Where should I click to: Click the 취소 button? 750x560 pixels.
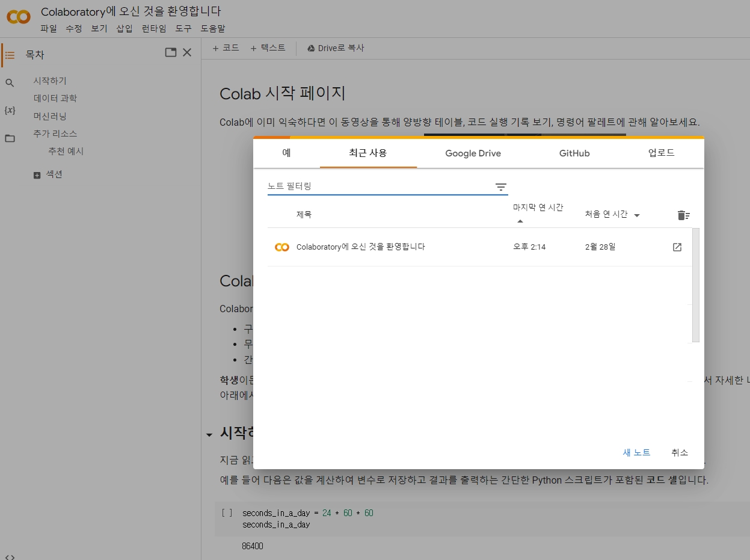tap(680, 453)
